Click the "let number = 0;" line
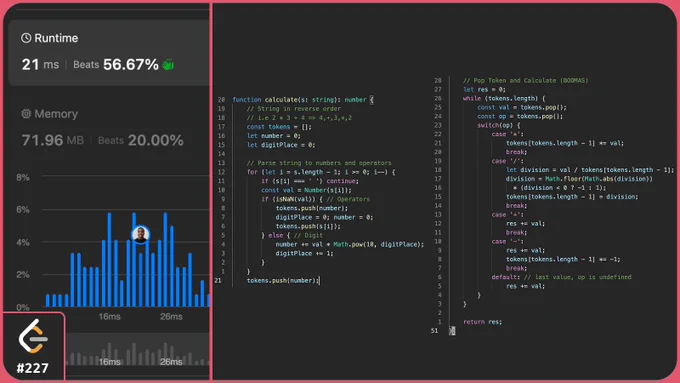The height and width of the screenshot is (383, 680). (x=275, y=136)
